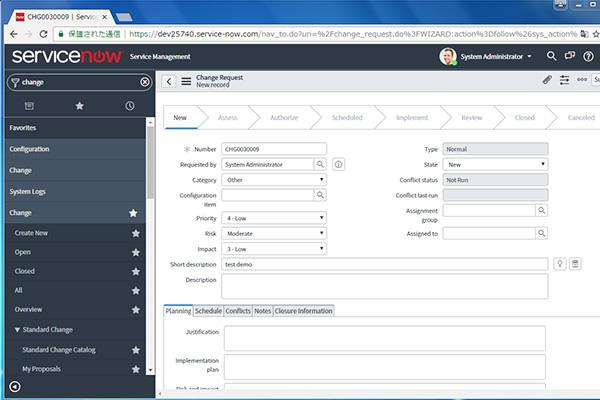Open the History clock tab in the navigator
Screen dimensions: 600x400
tap(130, 106)
